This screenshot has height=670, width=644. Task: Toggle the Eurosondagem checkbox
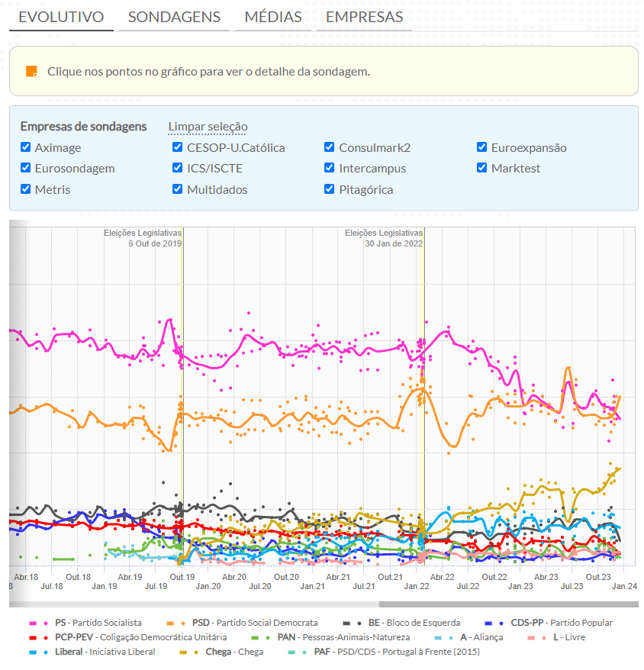pos(26,168)
